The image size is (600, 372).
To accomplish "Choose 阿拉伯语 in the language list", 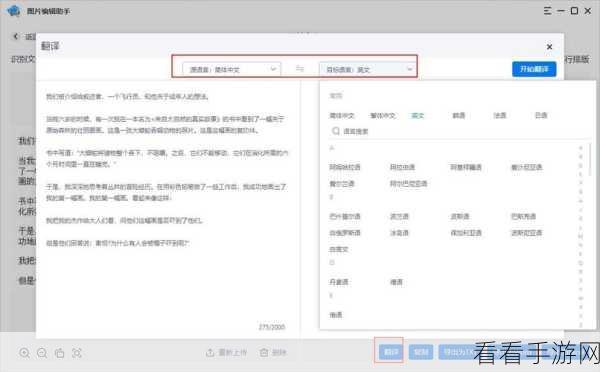I will 402,167.
